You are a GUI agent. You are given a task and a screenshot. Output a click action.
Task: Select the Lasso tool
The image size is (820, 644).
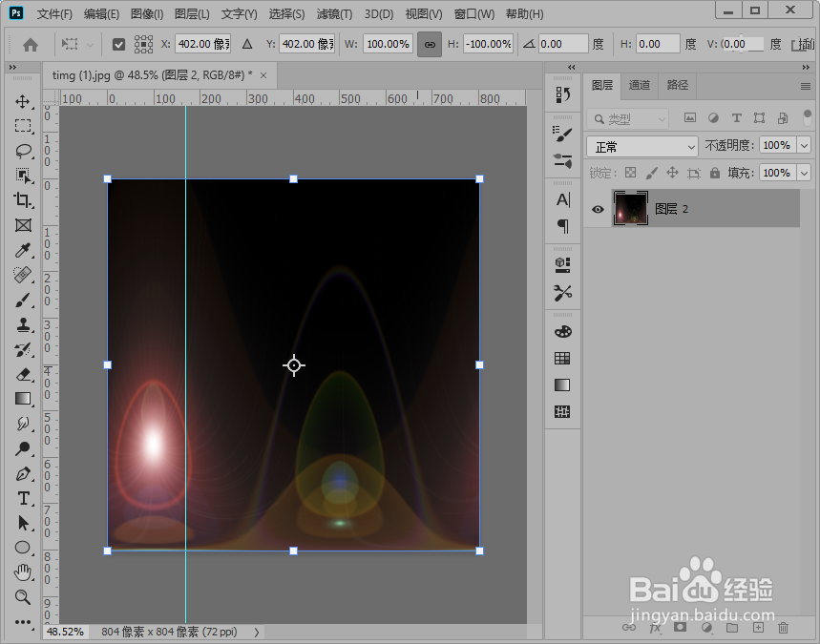coord(23,151)
